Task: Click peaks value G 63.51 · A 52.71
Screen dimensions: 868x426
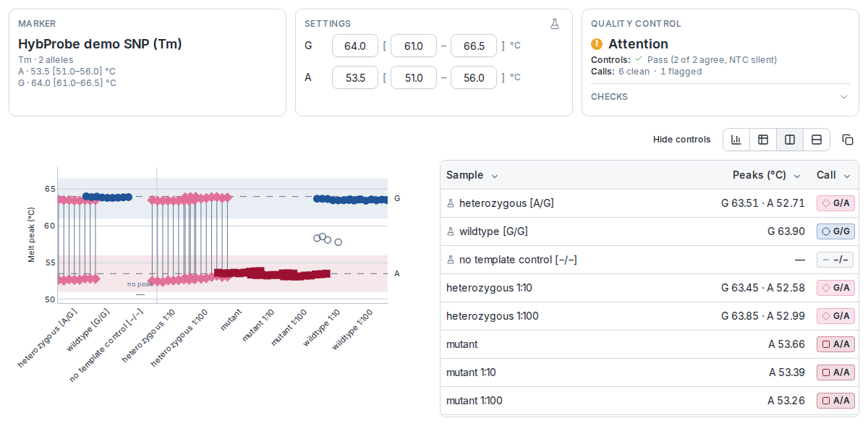Action: pos(762,203)
